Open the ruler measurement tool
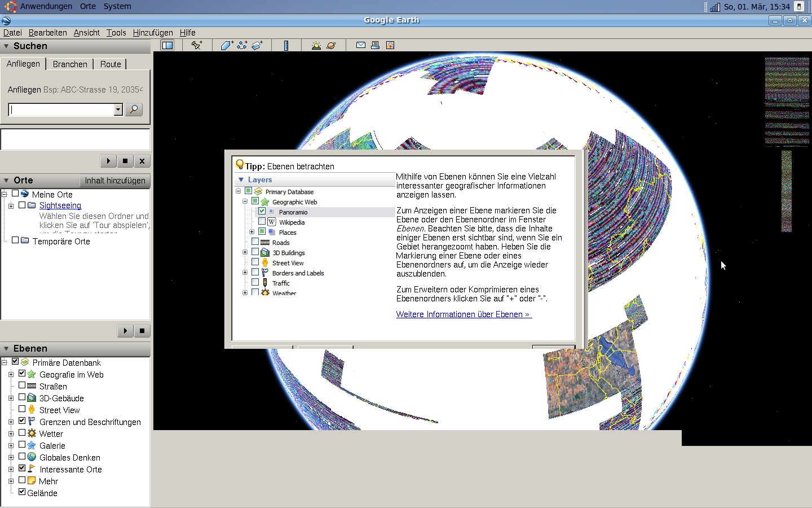 (286, 45)
